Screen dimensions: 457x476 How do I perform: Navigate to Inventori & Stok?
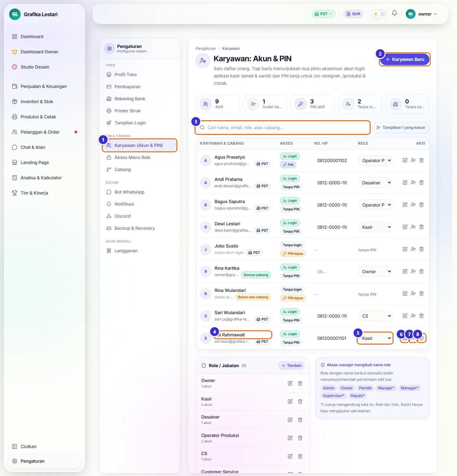point(44,102)
